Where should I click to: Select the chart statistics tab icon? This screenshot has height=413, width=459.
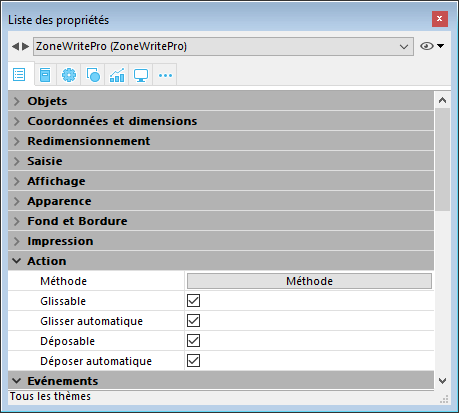click(x=117, y=75)
